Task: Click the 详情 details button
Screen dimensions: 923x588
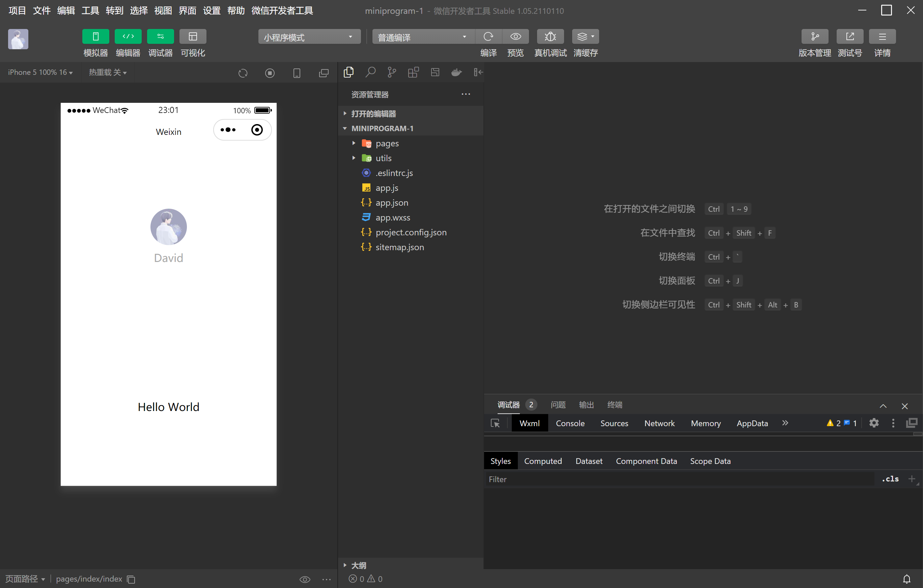Action: pos(882,37)
